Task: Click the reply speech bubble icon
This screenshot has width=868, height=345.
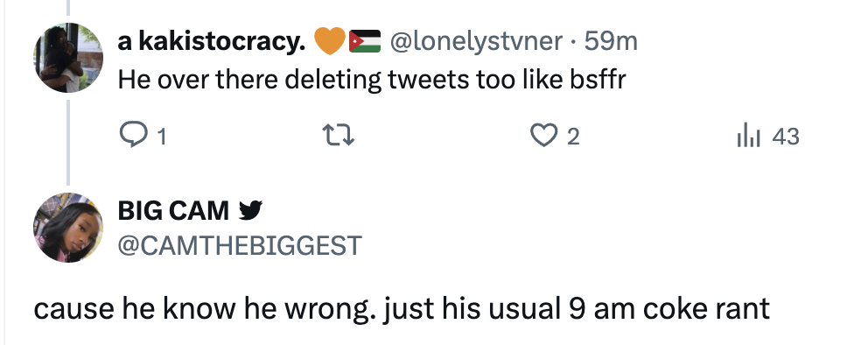Action: (133, 136)
